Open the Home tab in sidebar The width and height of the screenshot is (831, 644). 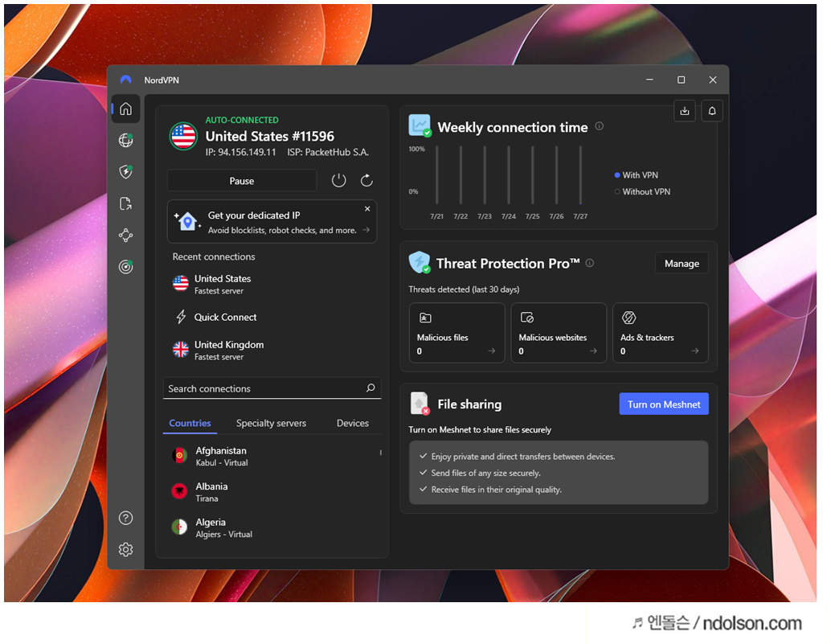coord(125,109)
